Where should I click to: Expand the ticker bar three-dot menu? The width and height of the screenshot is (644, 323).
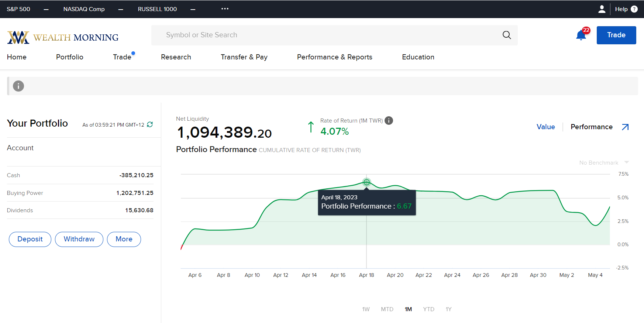tap(225, 9)
